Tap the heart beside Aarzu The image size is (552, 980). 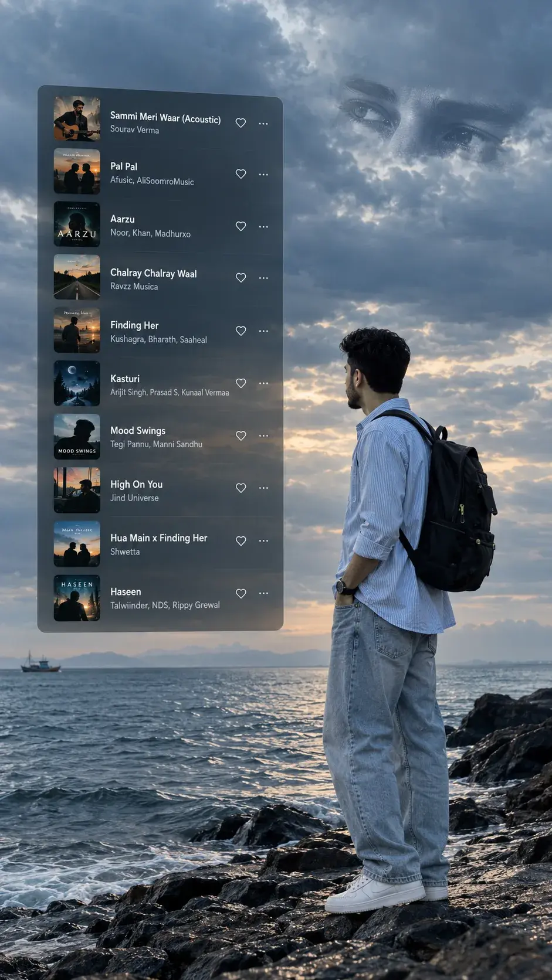241,226
